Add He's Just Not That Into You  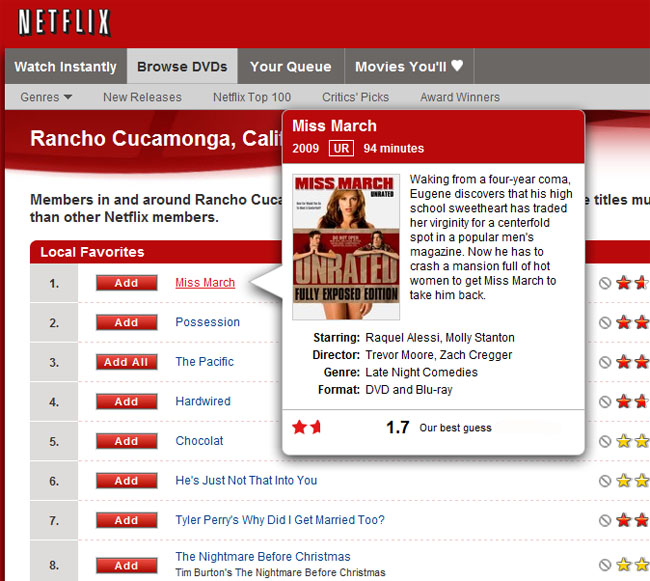126,481
